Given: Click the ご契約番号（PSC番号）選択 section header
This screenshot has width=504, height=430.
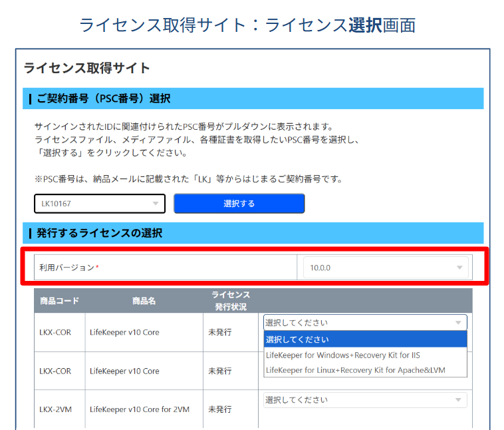Looking at the screenshot, I should tap(253, 99).
